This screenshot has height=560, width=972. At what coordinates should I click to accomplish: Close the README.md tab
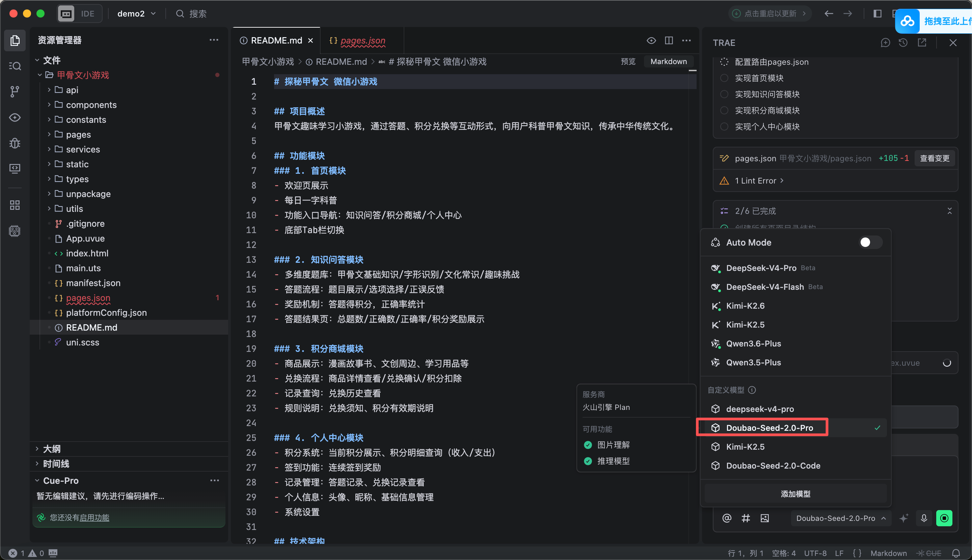310,40
